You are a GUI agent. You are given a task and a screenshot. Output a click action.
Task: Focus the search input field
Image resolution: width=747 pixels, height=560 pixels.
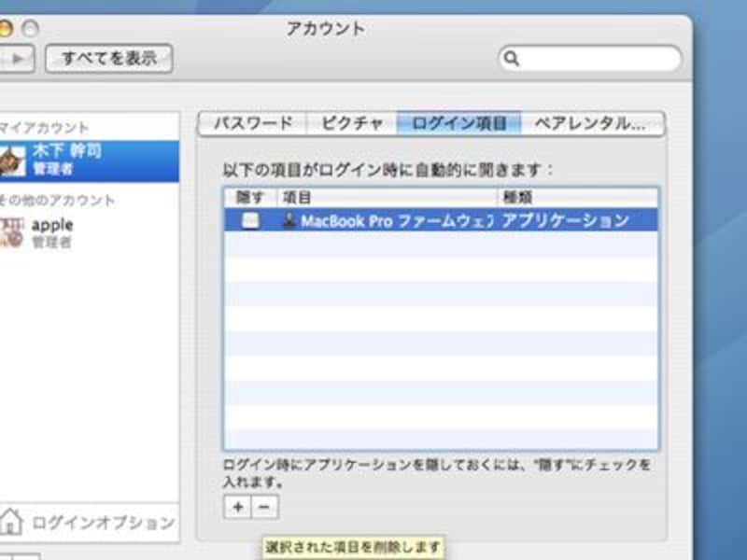pos(598,59)
